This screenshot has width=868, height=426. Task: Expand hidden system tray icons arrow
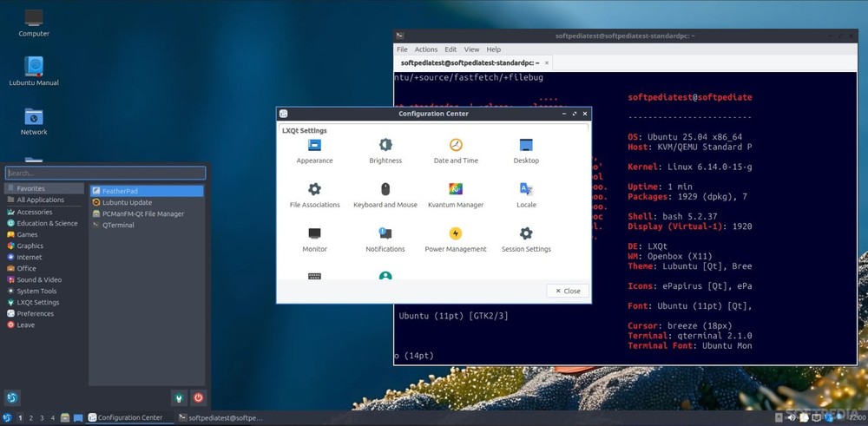[x=779, y=417]
